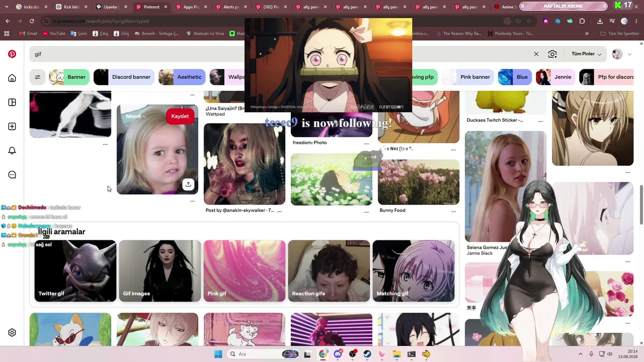The image size is (644, 362).
Task: Click the Create plus icon in sidebar
Action: pos(12,126)
